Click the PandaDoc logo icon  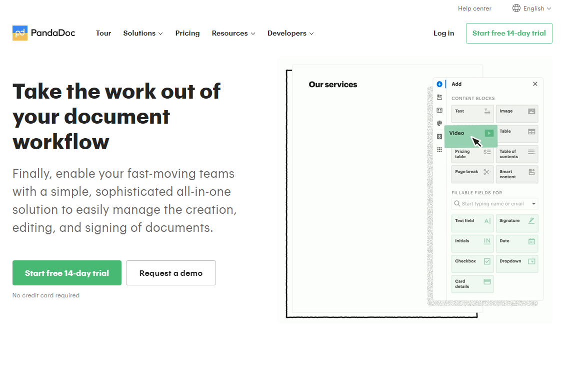(x=20, y=33)
